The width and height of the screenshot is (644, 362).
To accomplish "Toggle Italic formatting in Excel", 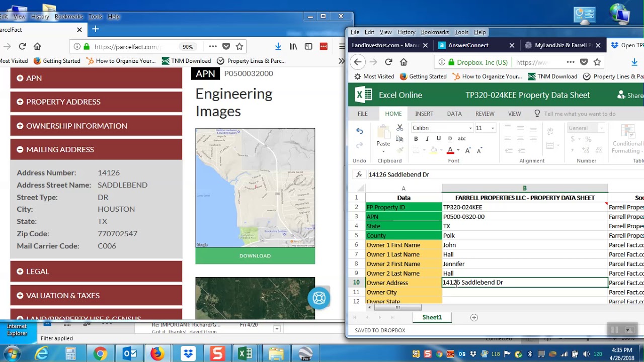I will click(427, 139).
